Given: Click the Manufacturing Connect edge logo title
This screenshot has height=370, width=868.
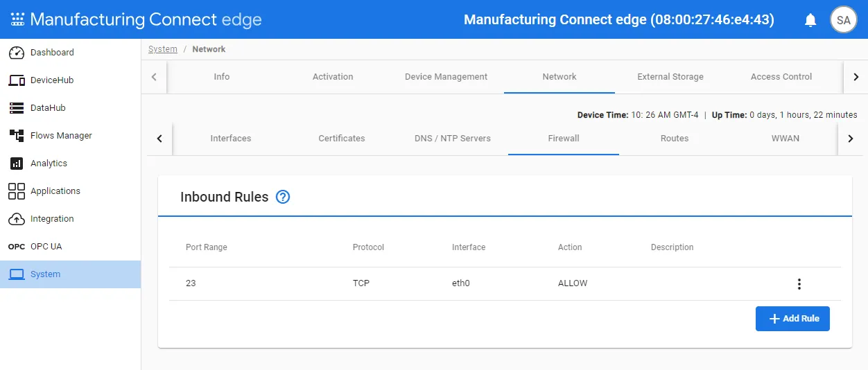Looking at the screenshot, I should point(146,19).
